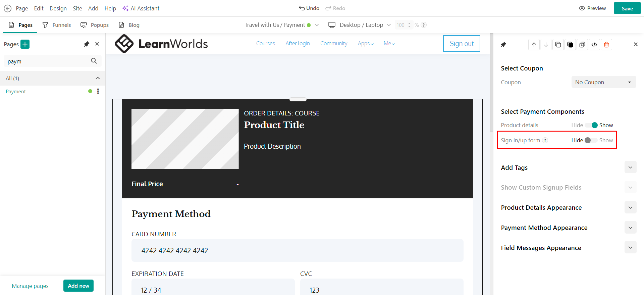Switch to the Popups tab
Screen dimensions: 644x295
(95, 25)
